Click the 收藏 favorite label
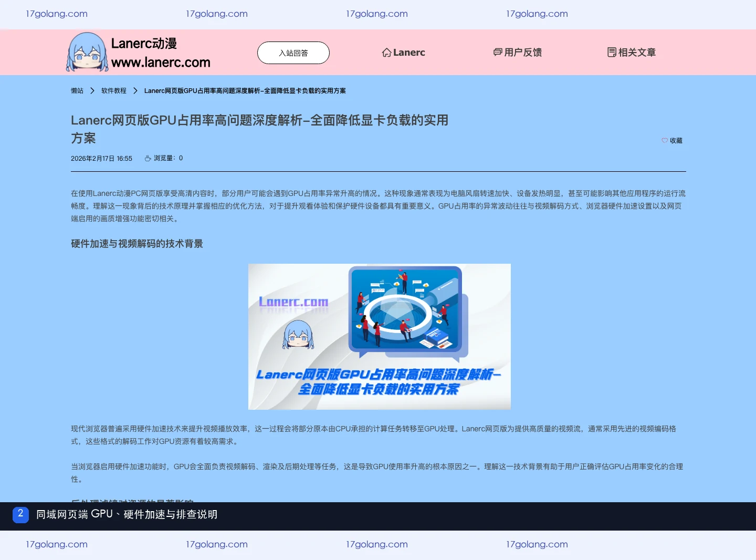This screenshot has width=756, height=560. tap(676, 141)
